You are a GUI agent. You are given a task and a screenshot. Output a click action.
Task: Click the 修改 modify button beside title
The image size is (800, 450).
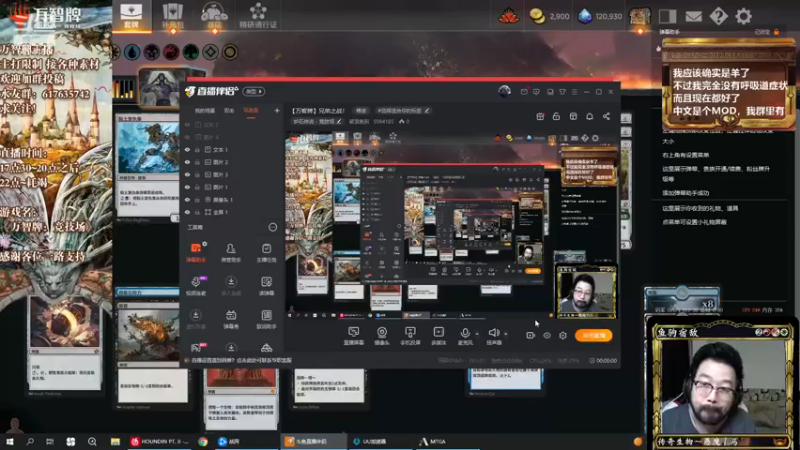click(361, 110)
